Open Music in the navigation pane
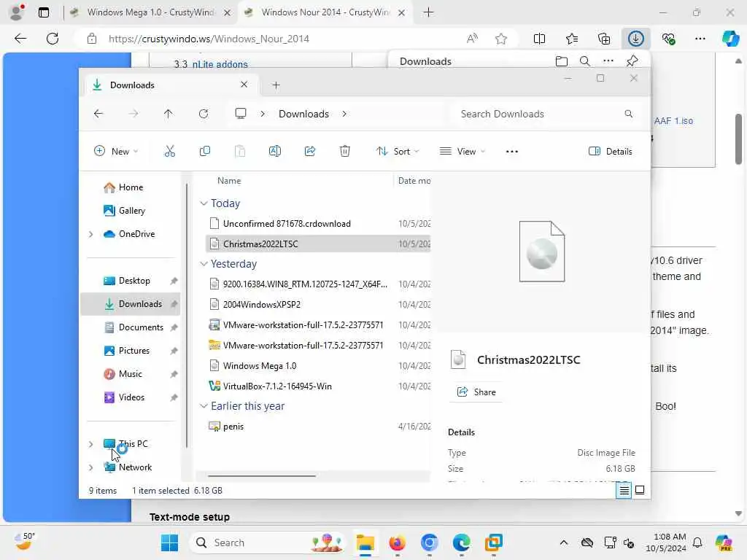This screenshot has width=747, height=560. 130,374
